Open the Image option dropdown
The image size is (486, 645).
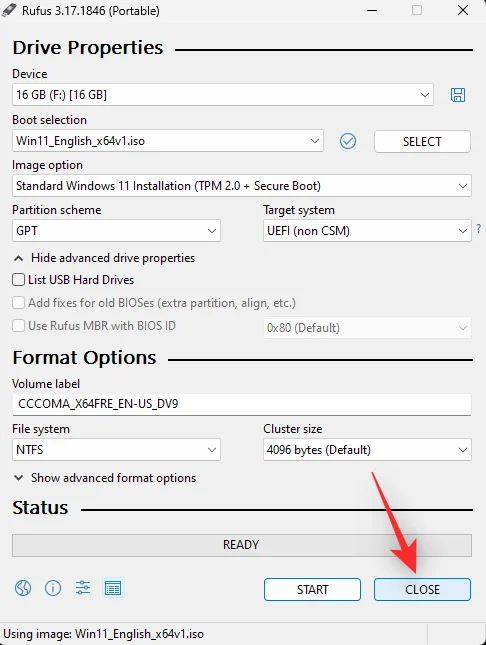242,186
